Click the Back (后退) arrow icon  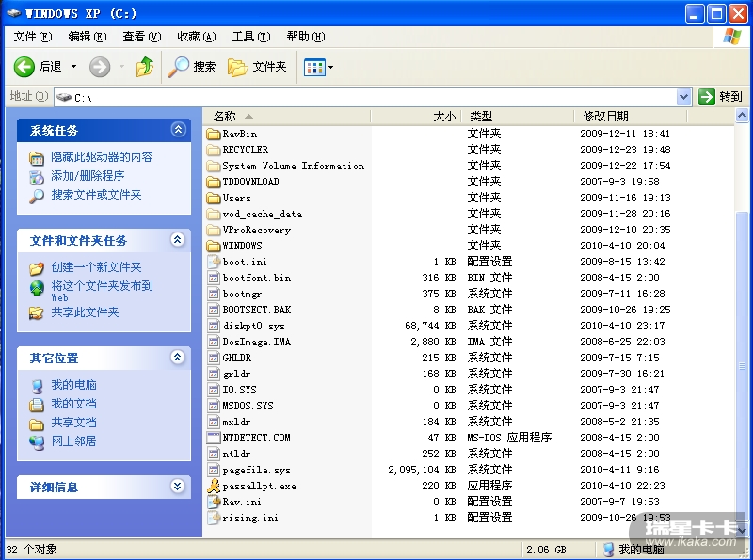(24, 67)
